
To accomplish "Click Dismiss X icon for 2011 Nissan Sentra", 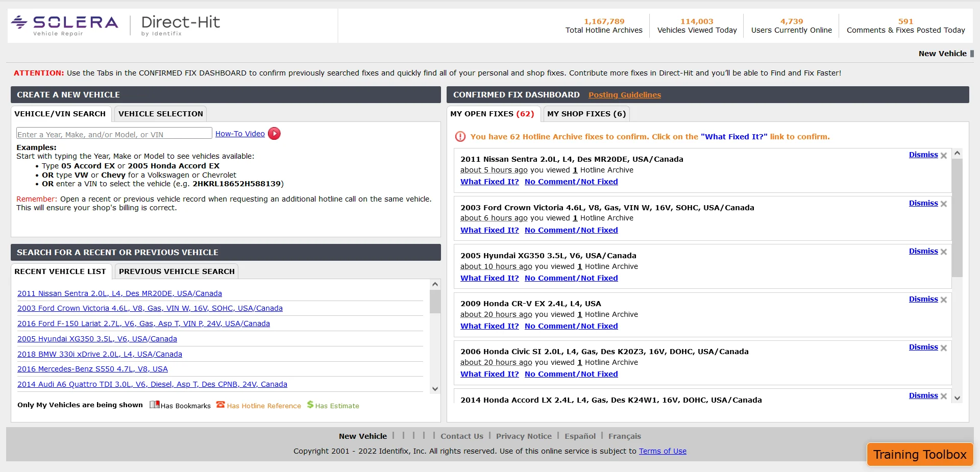I will click(x=944, y=156).
